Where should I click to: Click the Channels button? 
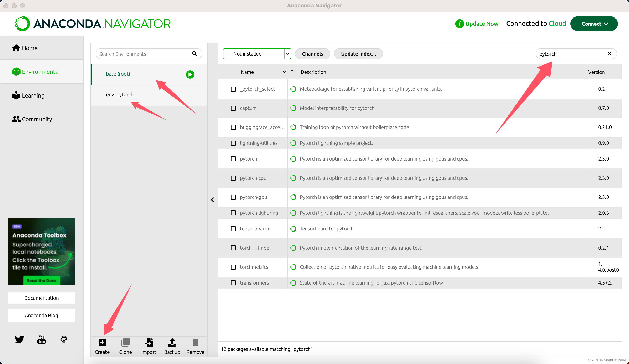coord(312,53)
